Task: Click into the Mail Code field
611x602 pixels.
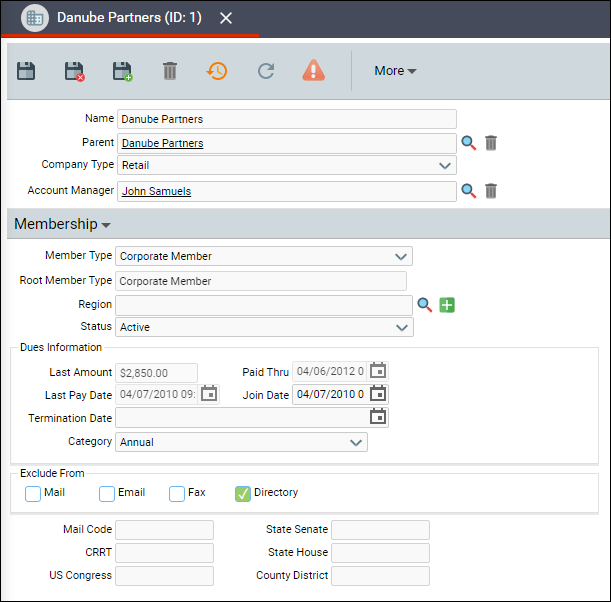Action: point(164,530)
